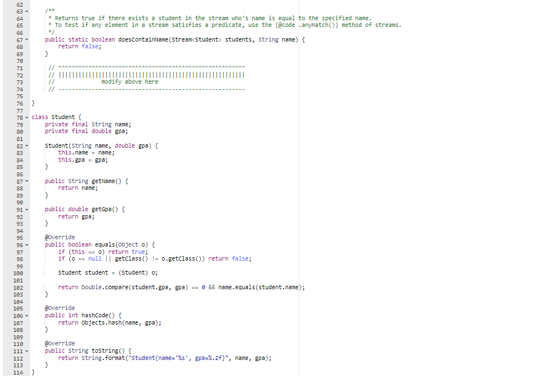Click the 'Double.compare(student.gpa, gpa)' expression
This screenshot has width=555, height=392.
coord(134,287)
